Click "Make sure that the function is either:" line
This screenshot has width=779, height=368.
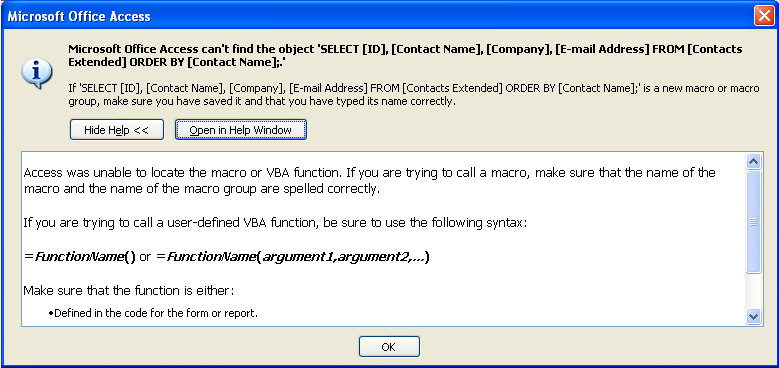(129, 291)
